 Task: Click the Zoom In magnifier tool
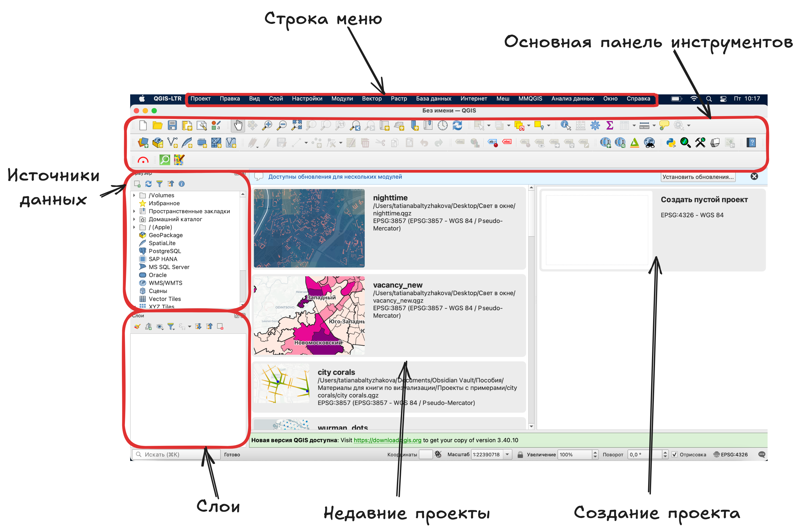point(267,126)
